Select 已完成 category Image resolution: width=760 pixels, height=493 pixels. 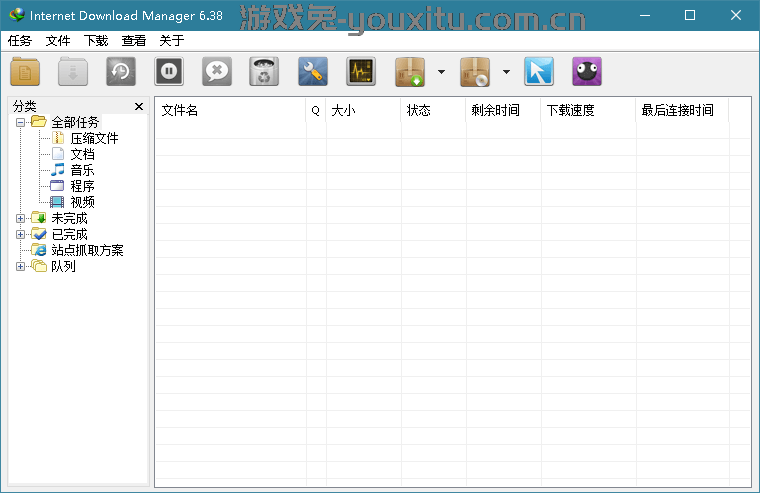(69, 234)
